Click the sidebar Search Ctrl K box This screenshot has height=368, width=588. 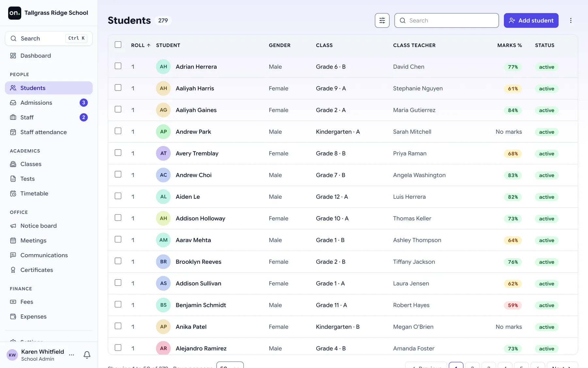point(49,38)
